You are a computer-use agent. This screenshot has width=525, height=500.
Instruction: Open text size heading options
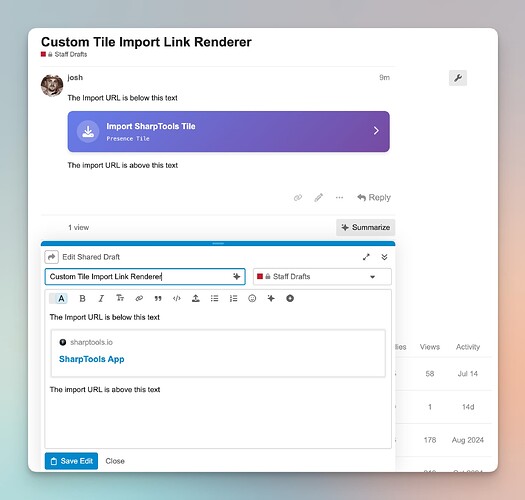pos(120,298)
